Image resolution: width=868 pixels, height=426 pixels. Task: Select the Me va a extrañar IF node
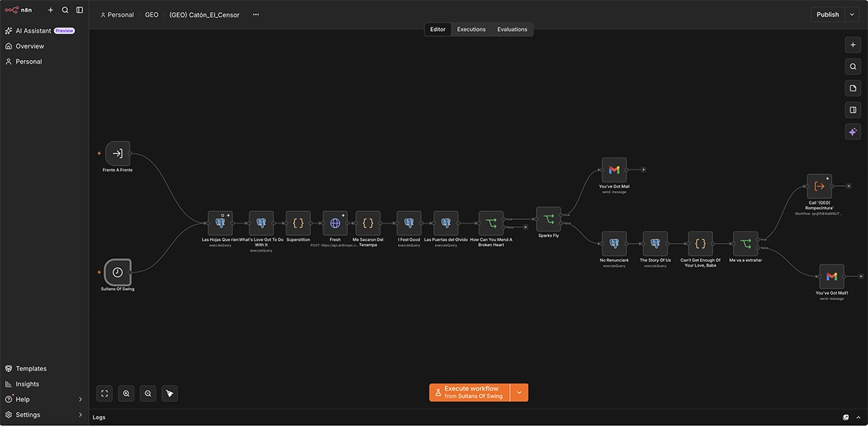(x=745, y=244)
